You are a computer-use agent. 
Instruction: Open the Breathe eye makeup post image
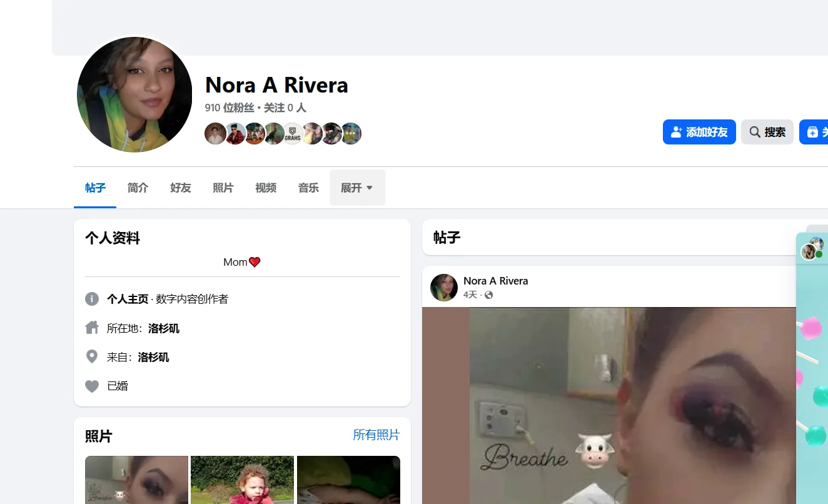coord(609,405)
